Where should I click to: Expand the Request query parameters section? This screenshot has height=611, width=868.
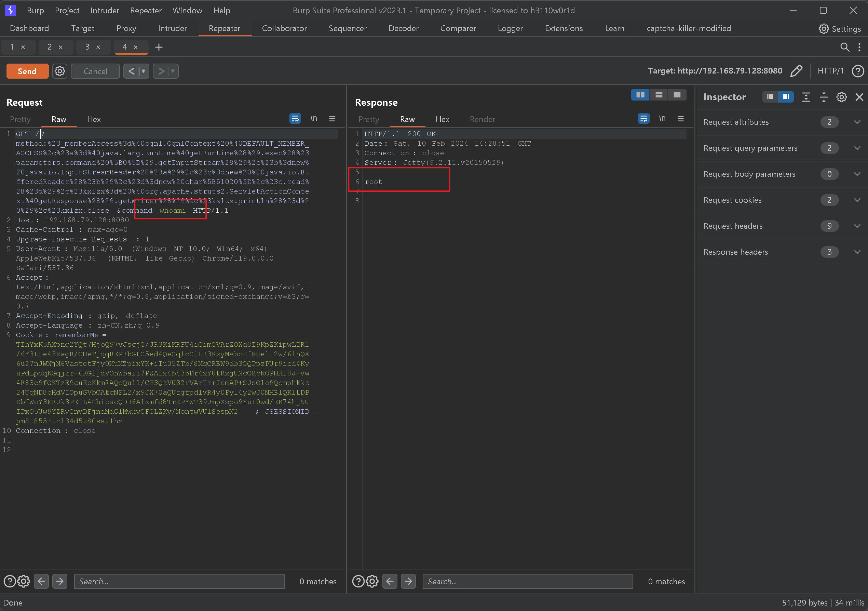coord(857,148)
